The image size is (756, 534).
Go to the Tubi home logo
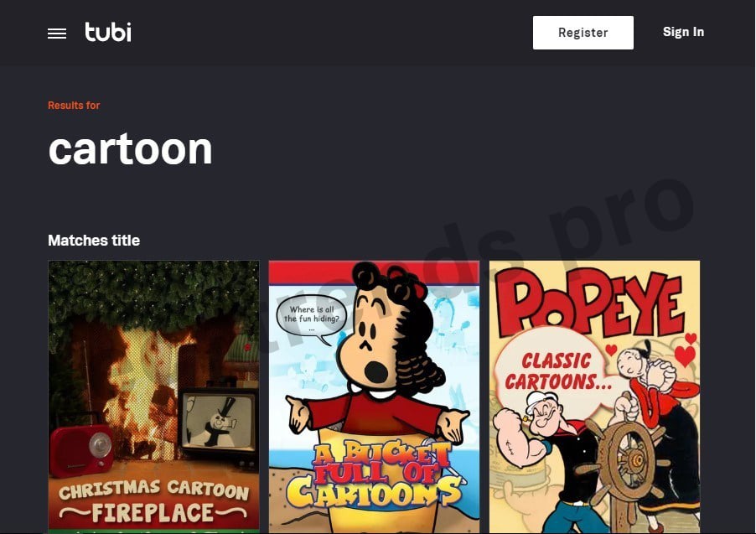pos(108,32)
